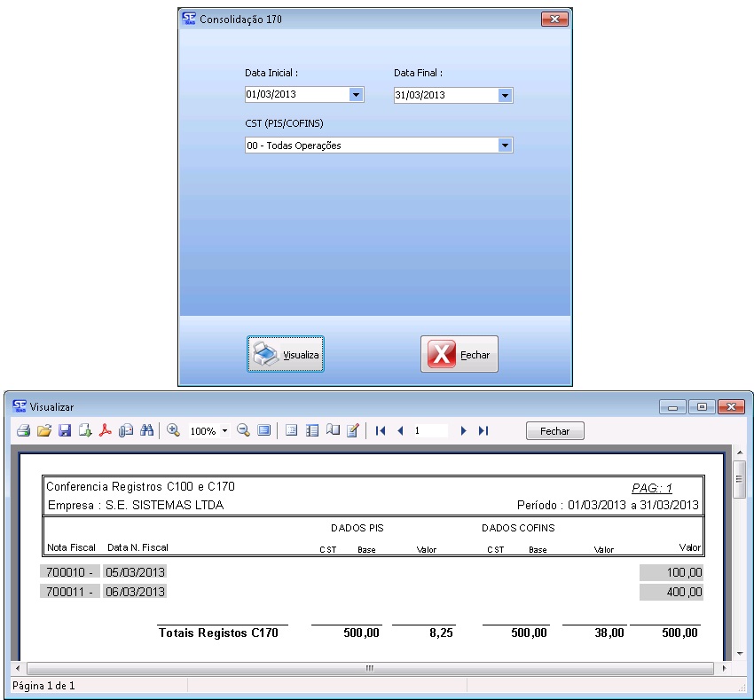Open report file using folder icon
This screenshot has height=700, width=754.
coord(43,430)
